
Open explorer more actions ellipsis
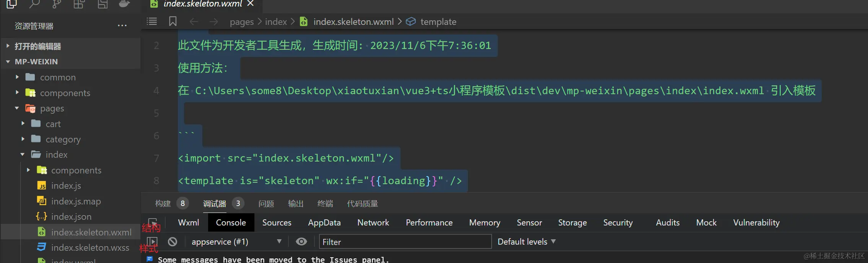point(122,26)
